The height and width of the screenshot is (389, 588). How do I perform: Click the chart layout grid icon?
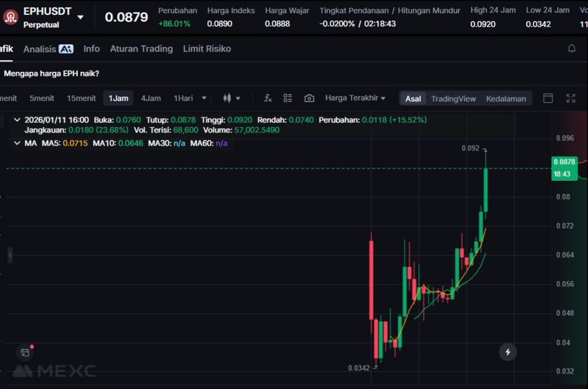288,98
